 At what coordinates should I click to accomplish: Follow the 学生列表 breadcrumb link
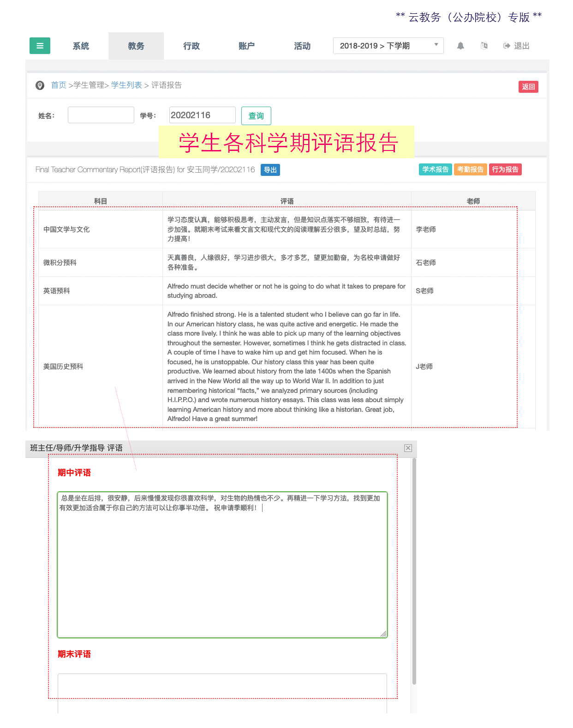point(126,85)
